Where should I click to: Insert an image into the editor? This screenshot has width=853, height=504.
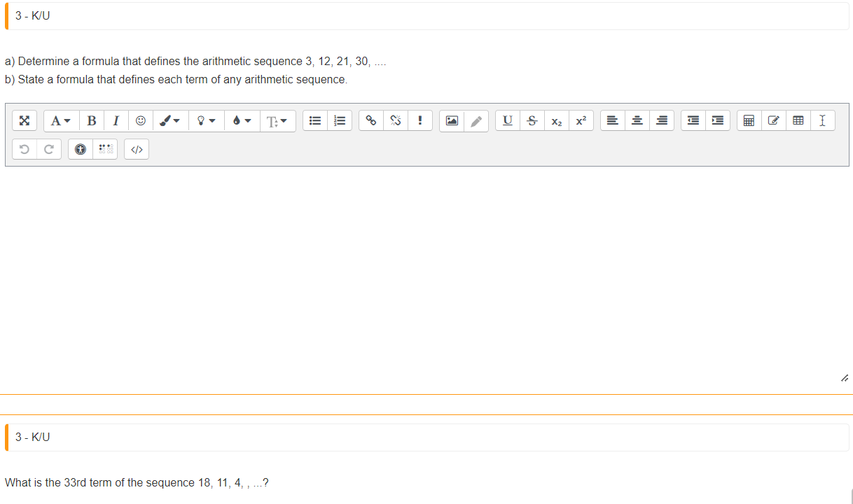451,120
